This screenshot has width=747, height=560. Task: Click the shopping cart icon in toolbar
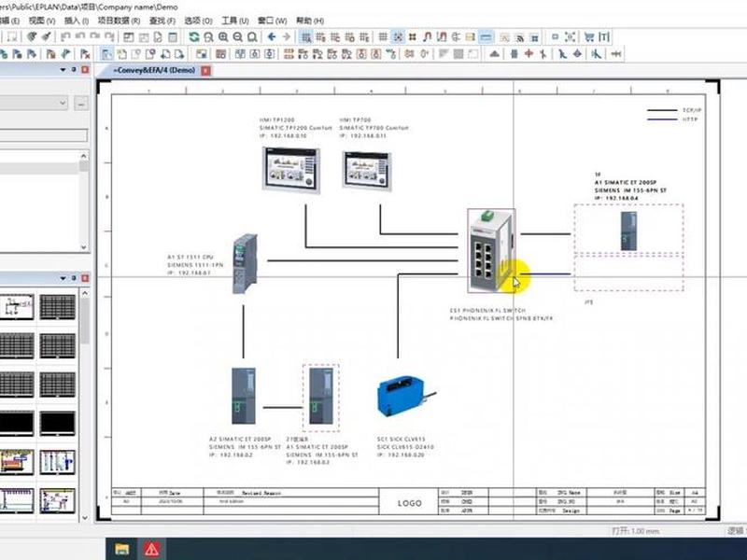click(589, 36)
